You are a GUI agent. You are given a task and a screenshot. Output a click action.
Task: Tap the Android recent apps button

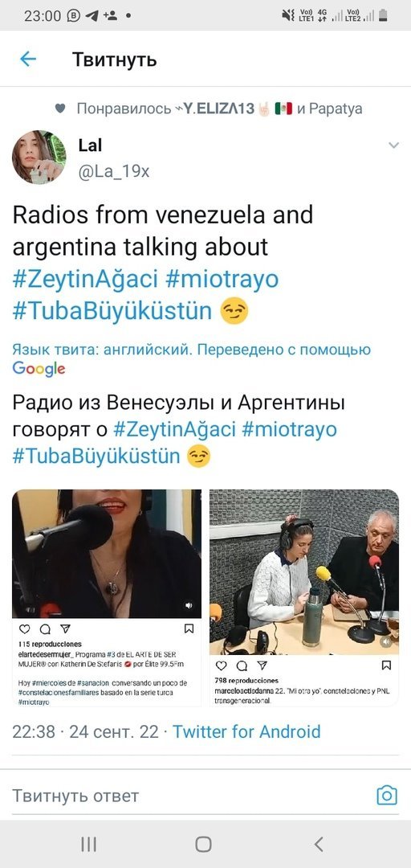(x=88, y=844)
